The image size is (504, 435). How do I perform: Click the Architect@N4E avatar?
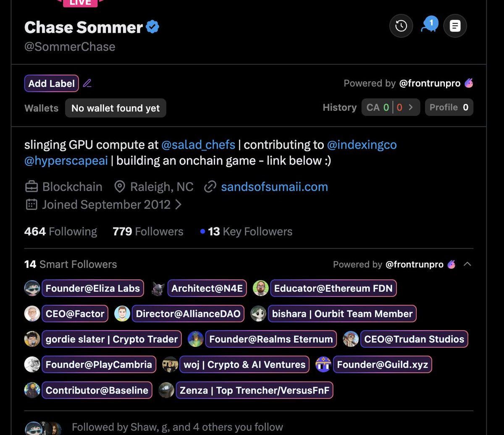pyautogui.click(x=157, y=288)
